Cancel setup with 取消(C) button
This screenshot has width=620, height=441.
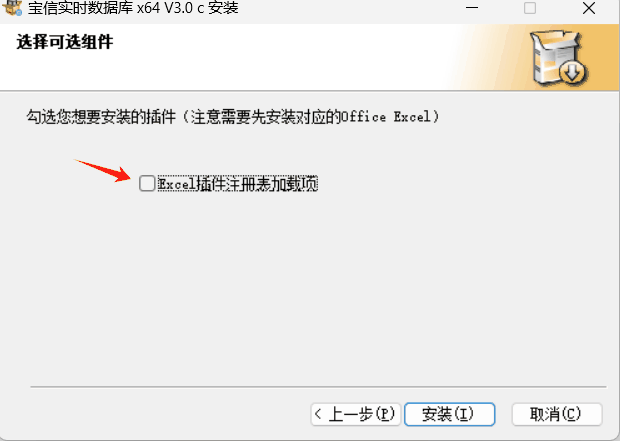(557, 414)
